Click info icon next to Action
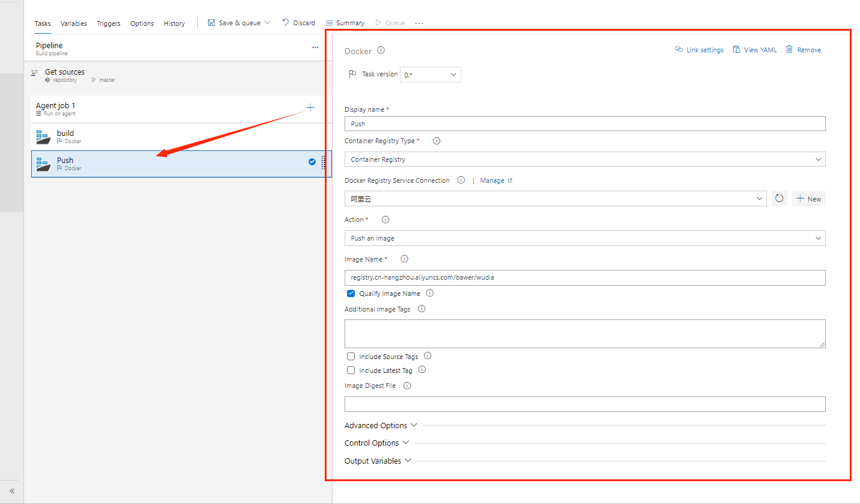The width and height of the screenshot is (860, 504). coord(385,220)
